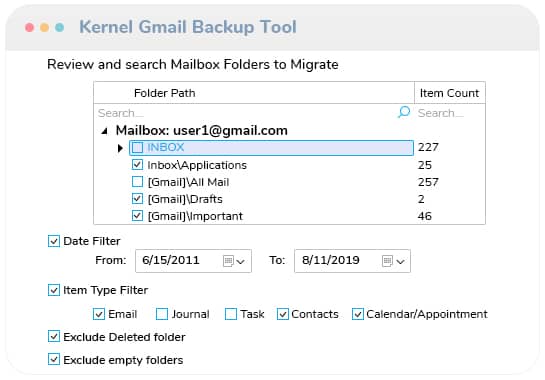This screenshot has height=380, width=545.
Task: Toggle Exclude empty folders option
Action: click(x=54, y=359)
